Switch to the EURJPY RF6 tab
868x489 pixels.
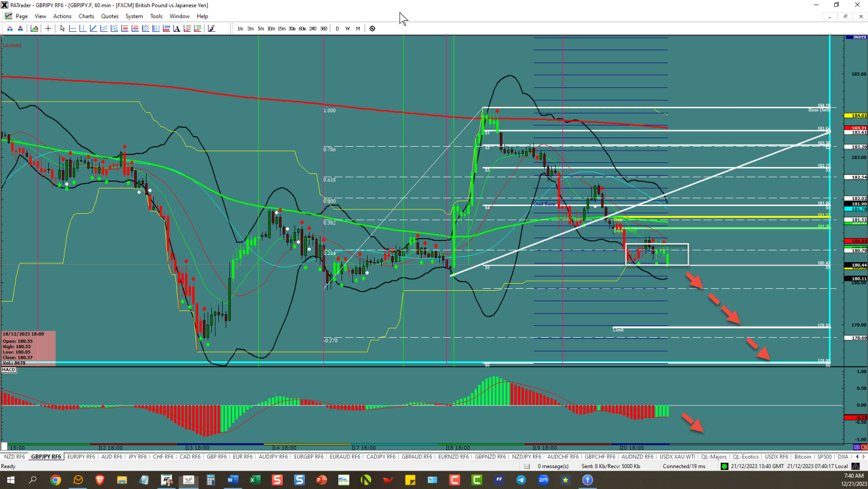coord(81,456)
